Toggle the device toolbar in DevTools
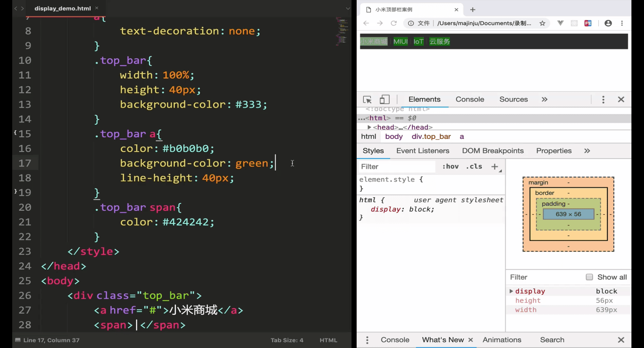Image resolution: width=644 pixels, height=348 pixels. tap(384, 99)
